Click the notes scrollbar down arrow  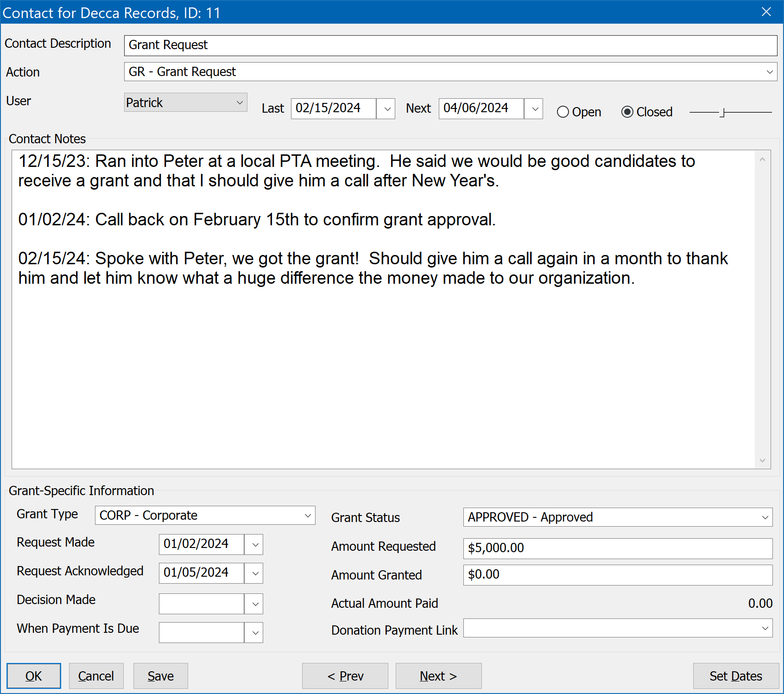tap(762, 460)
